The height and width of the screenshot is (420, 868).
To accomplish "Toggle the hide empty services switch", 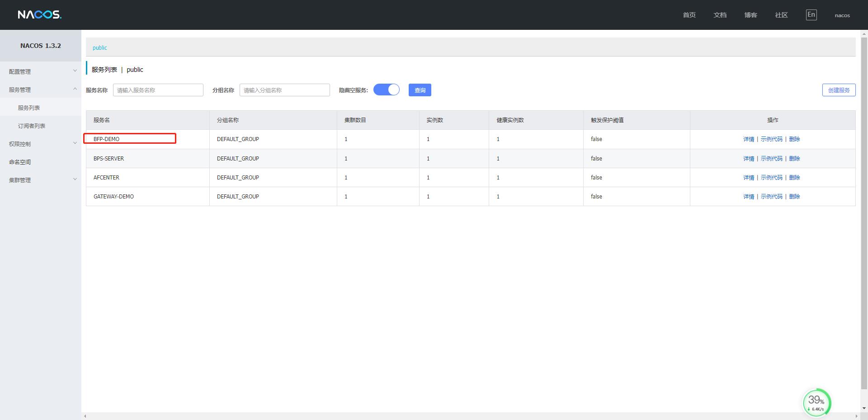I will point(387,90).
